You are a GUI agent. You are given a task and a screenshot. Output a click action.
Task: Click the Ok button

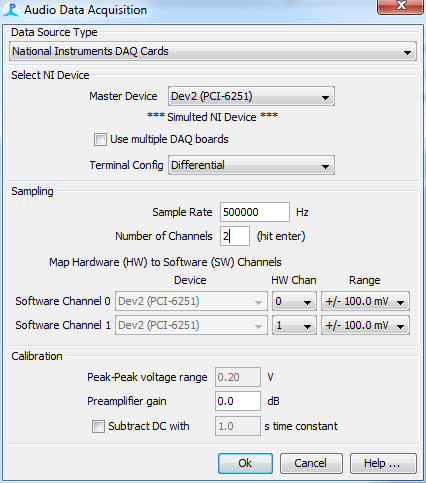(245, 463)
